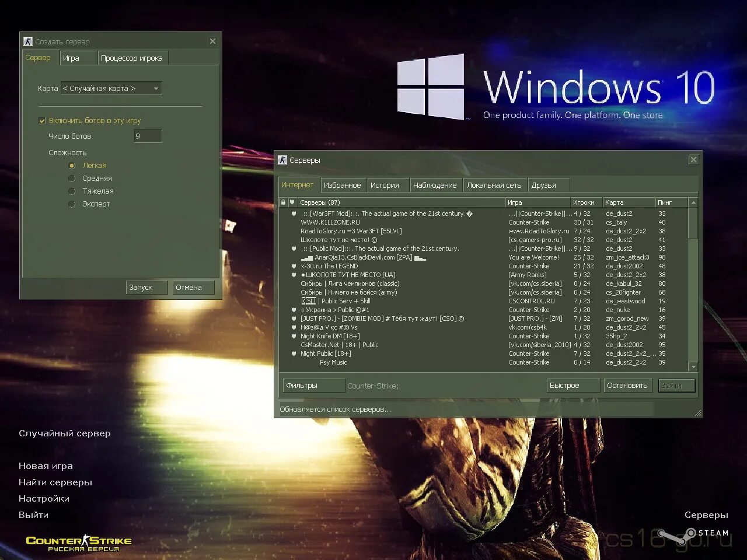The image size is (747, 560).
Task: Sort servers by Пинг column header
Action: 672,202
